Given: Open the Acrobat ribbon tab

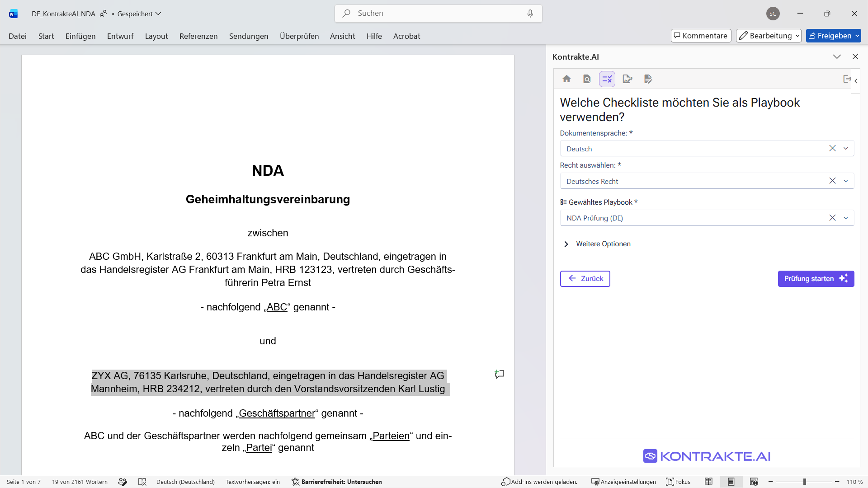Looking at the screenshot, I should point(407,36).
